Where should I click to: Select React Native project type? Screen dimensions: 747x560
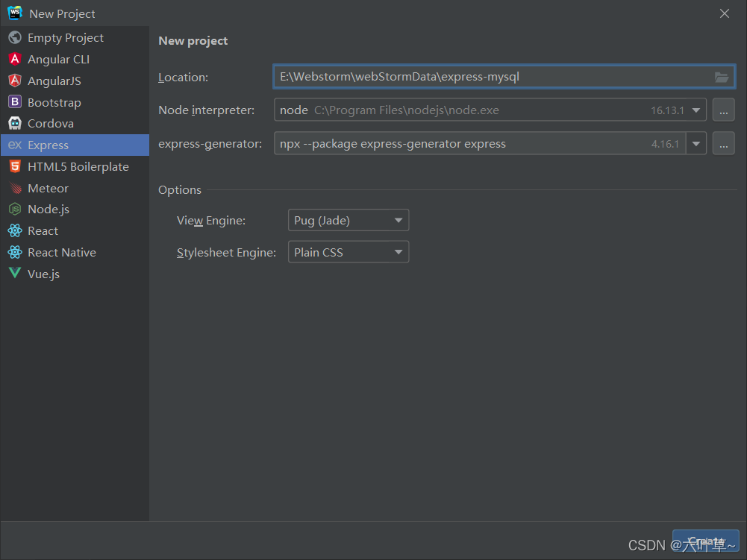pyautogui.click(x=61, y=253)
